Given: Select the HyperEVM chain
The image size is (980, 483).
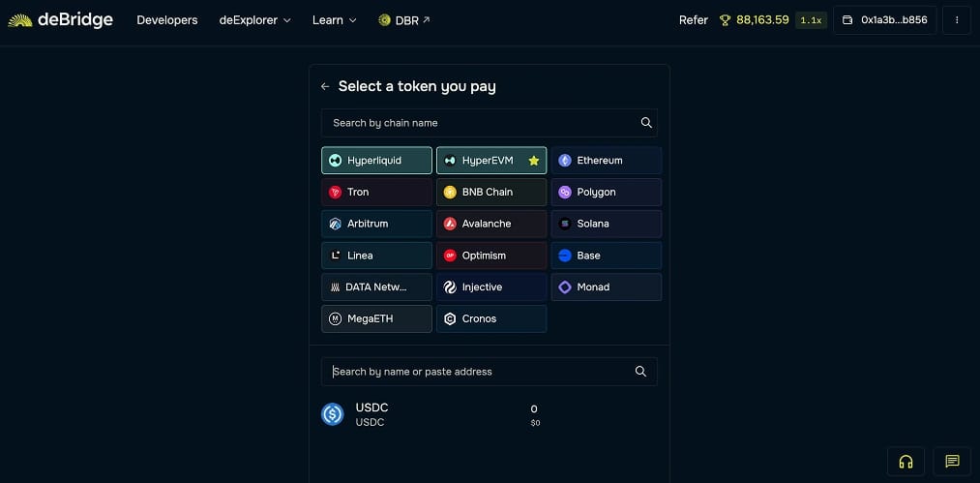Looking at the screenshot, I should 491,160.
